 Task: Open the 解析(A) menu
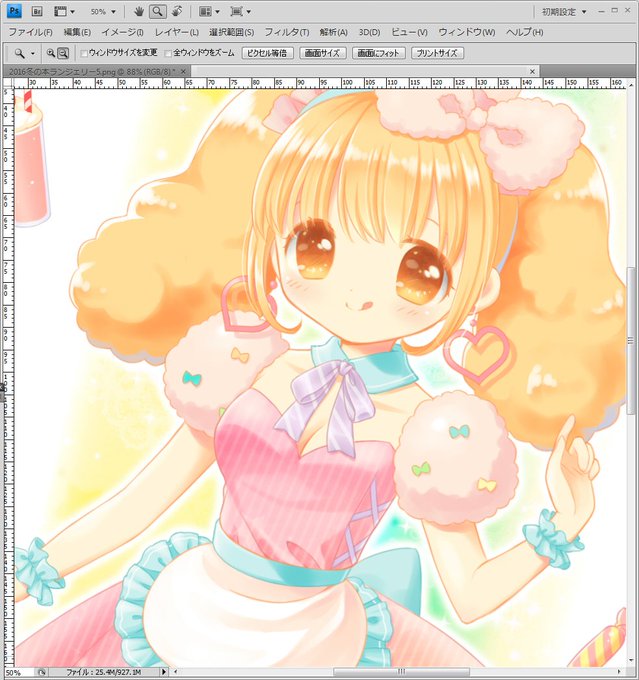tap(334, 33)
